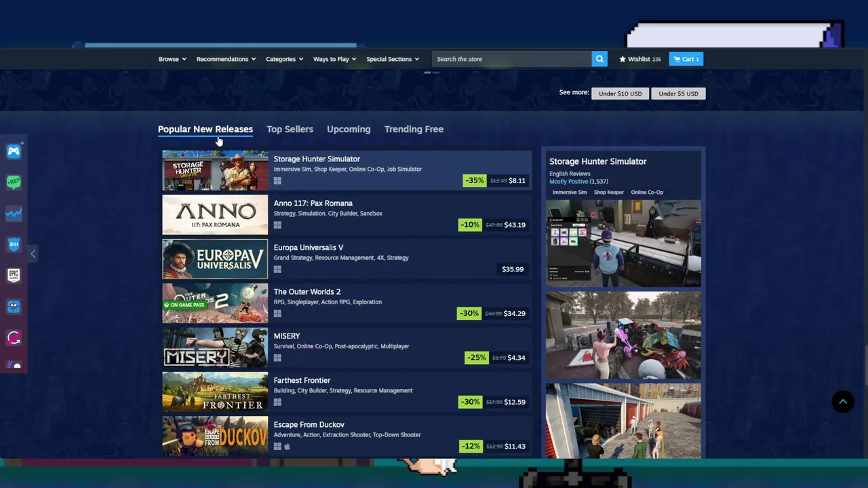Click the Shop Keeper tag in preview panel
The width and height of the screenshot is (868, 488).
(609, 192)
